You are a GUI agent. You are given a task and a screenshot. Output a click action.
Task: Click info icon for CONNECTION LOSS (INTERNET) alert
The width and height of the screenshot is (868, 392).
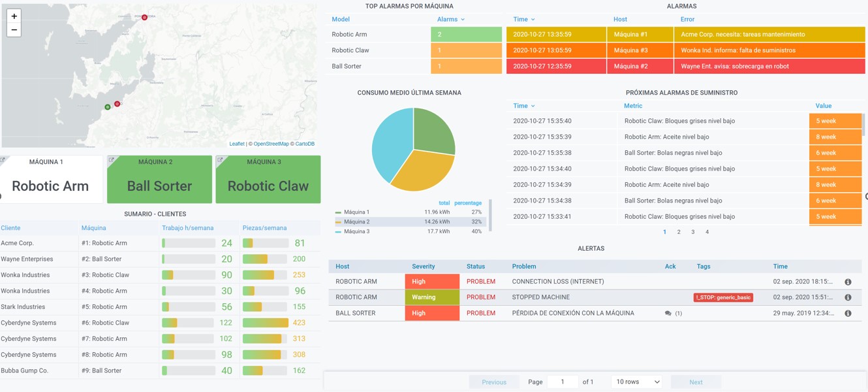point(848,282)
